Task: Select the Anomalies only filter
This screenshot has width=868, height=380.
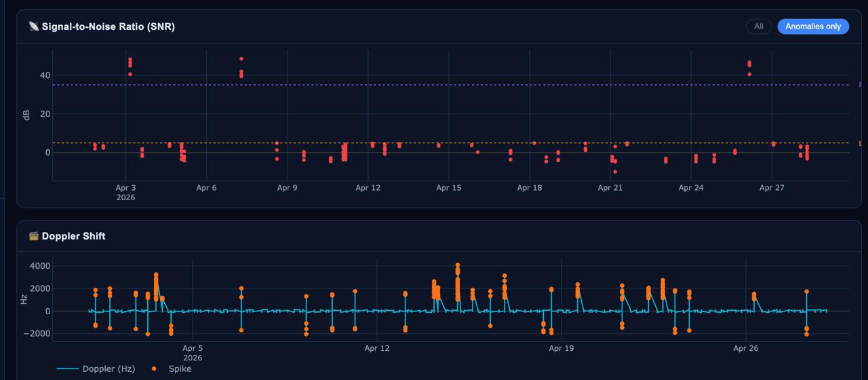Action: pyautogui.click(x=813, y=26)
